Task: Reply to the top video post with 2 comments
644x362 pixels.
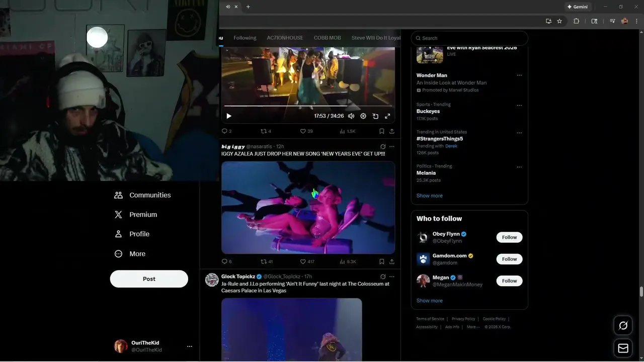Action: click(226, 131)
